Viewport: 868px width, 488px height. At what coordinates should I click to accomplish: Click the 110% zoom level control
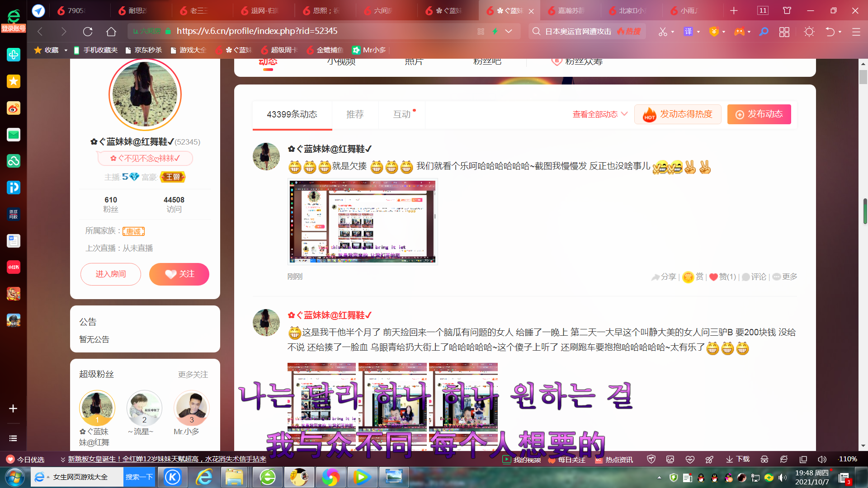848,459
